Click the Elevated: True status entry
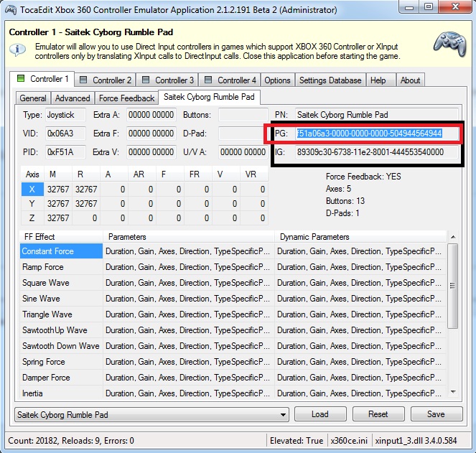The width and height of the screenshot is (476, 453). pyautogui.click(x=297, y=440)
